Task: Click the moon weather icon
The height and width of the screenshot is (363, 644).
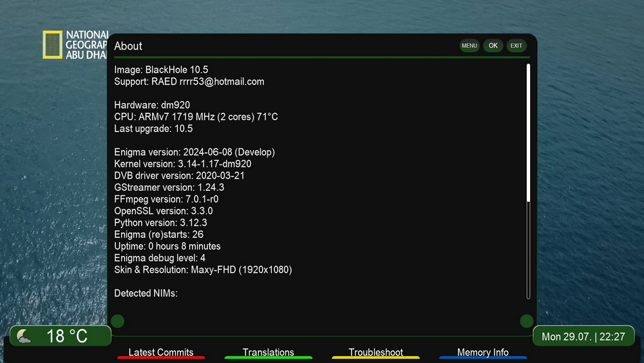Action: click(24, 336)
